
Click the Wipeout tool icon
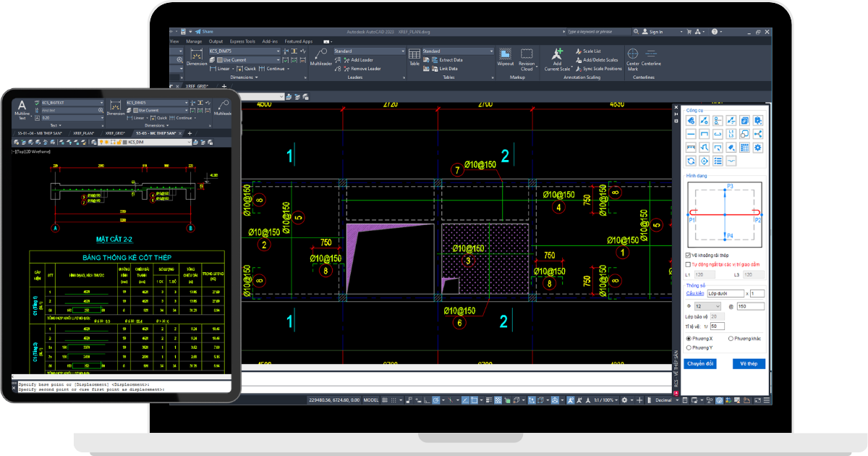click(505, 56)
